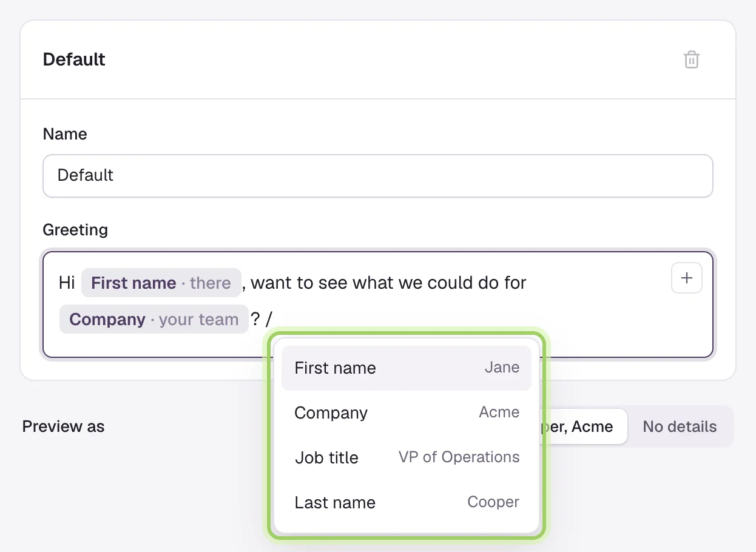
Task: Switch preview to No details
Action: click(680, 426)
